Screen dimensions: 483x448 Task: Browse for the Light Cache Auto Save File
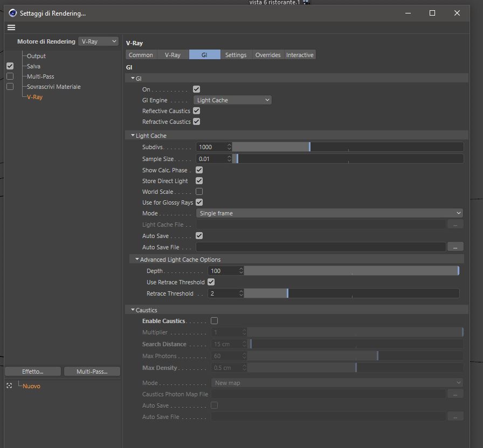coord(456,247)
